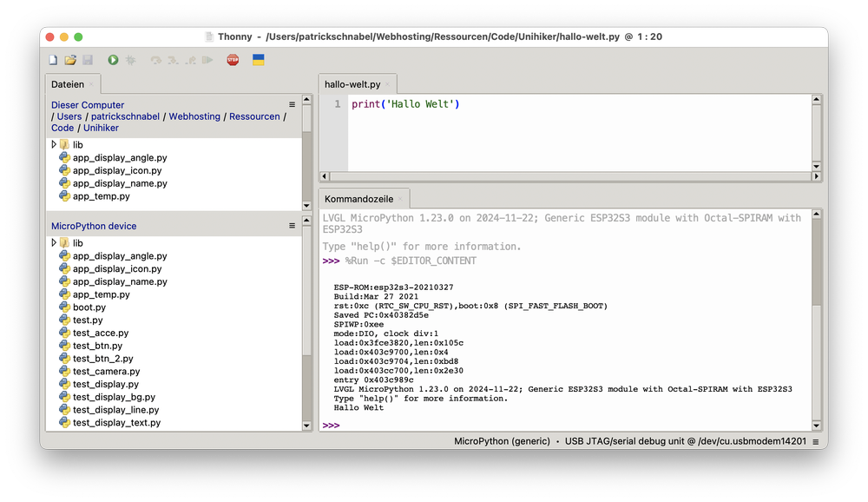
Task: Click the Ukraine flag icon in toolbar
Action: click(x=258, y=60)
